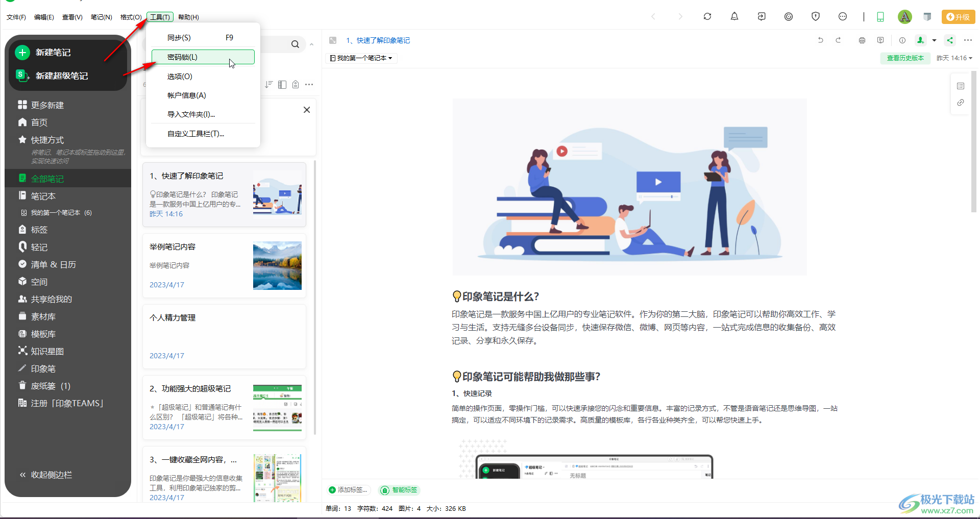Viewport: 980px width, 519px height.
Task: Click the redo arrow in note toolbar
Action: click(x=838, y=40)
